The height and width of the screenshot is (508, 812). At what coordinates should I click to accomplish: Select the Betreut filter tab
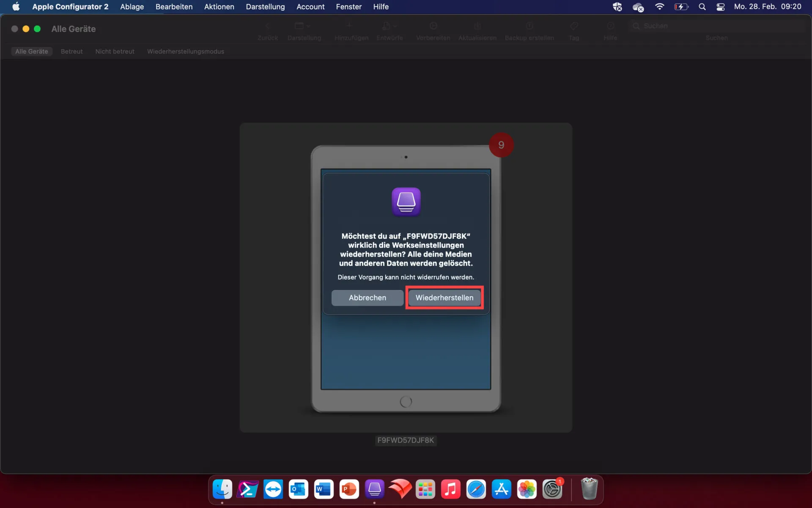71,51
